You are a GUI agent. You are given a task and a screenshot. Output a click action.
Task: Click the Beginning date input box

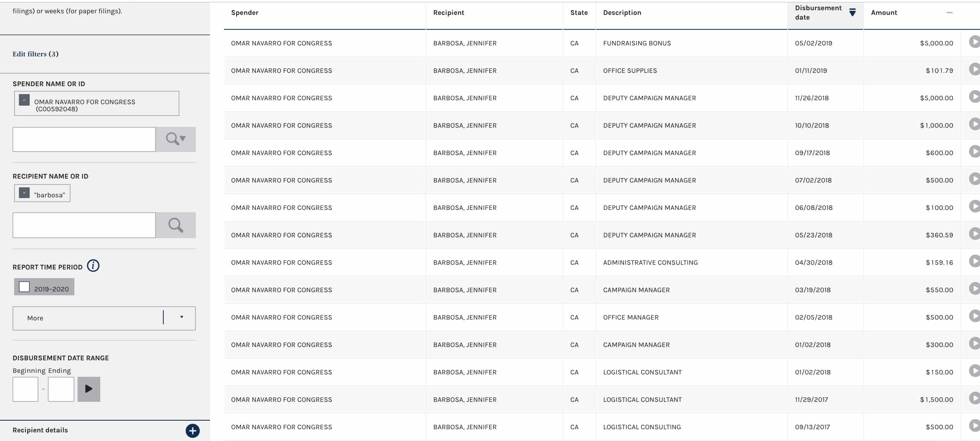[x=25, y=389]
